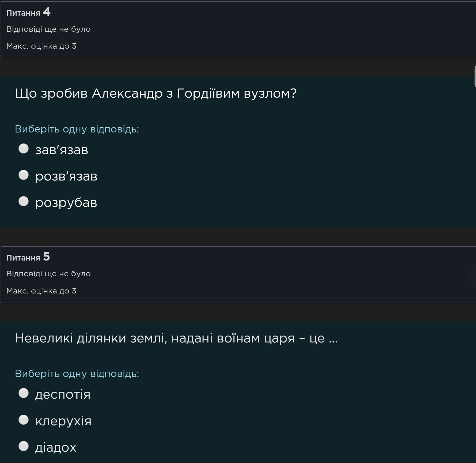Click the round button at right edge near Питання 5
The width and height of the screenshot is (476, 463).
coord(473,277)
